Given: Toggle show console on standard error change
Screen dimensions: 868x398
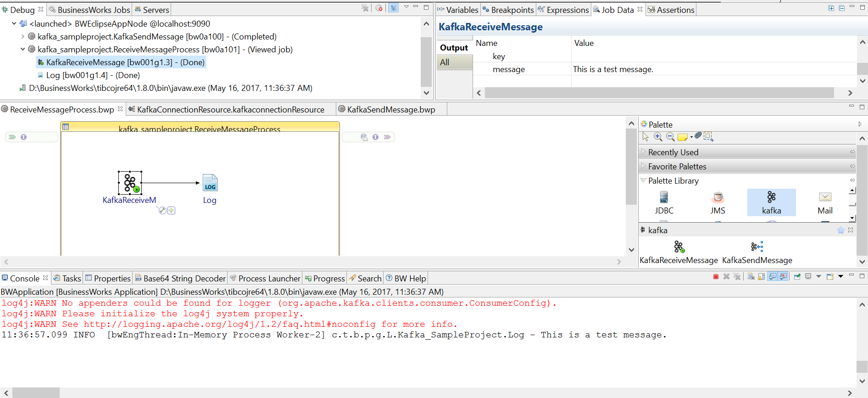Looking at the screenshot, I should click(783, 276).
